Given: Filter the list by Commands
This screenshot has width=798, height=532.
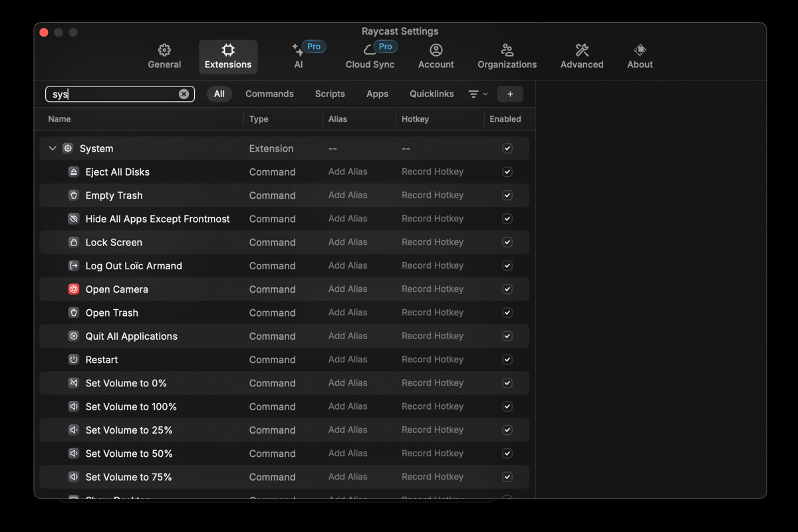Looking at the screenshot, I should click(x=269, y=94).
